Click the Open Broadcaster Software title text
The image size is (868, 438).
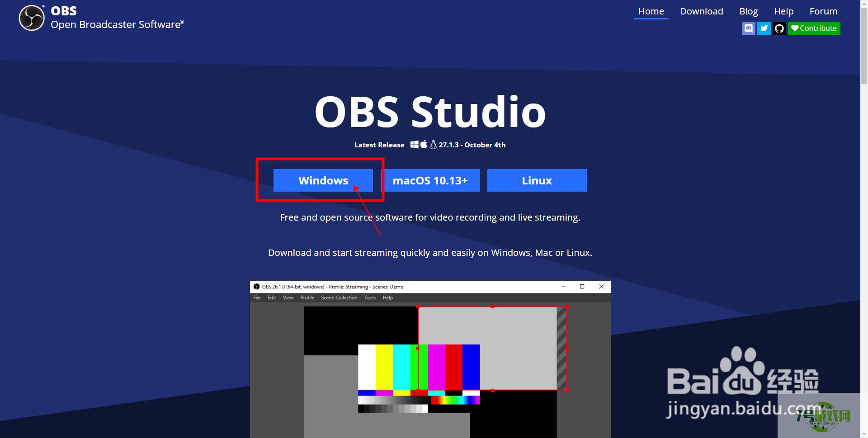tap(117, 24)
